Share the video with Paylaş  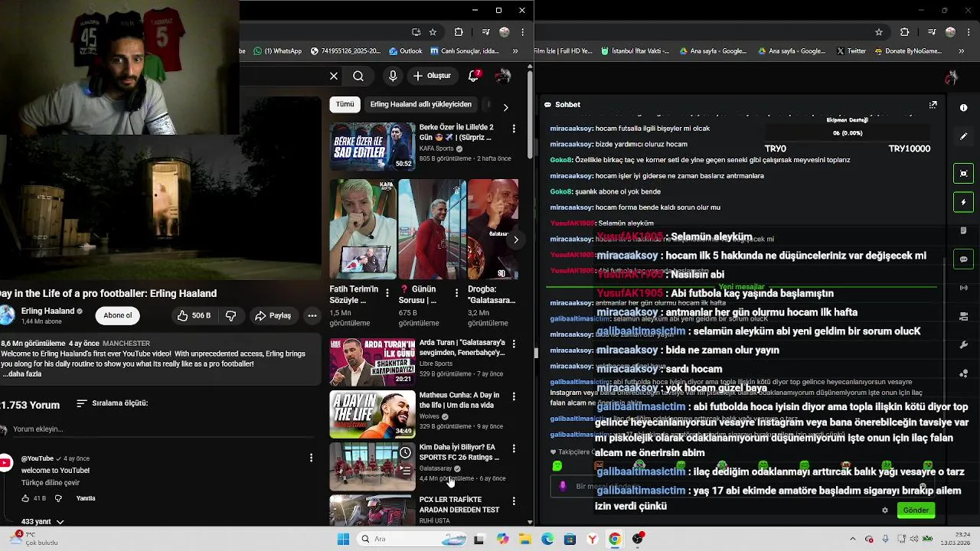tap(273, 315)
